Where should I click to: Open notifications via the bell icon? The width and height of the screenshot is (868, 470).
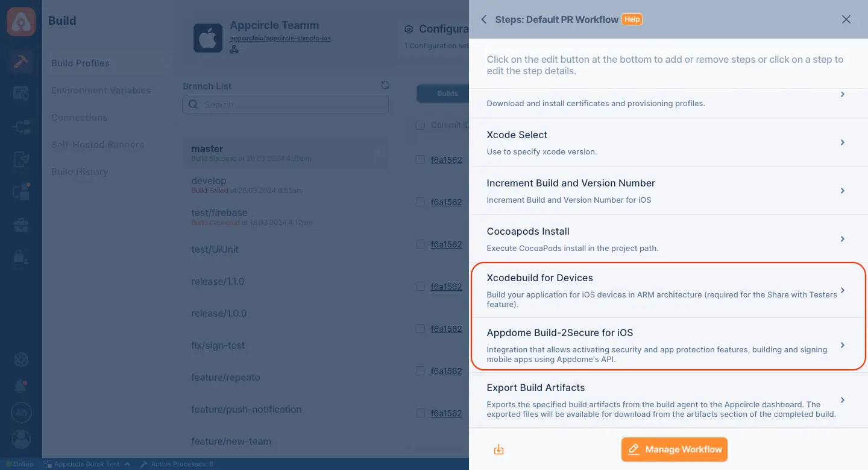pos(21,386)
